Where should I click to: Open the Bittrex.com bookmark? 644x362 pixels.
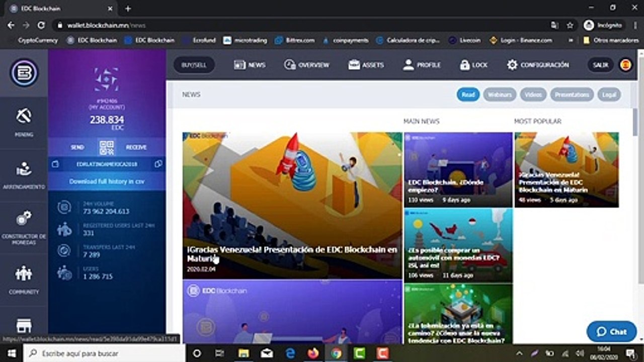click(295, 40)
